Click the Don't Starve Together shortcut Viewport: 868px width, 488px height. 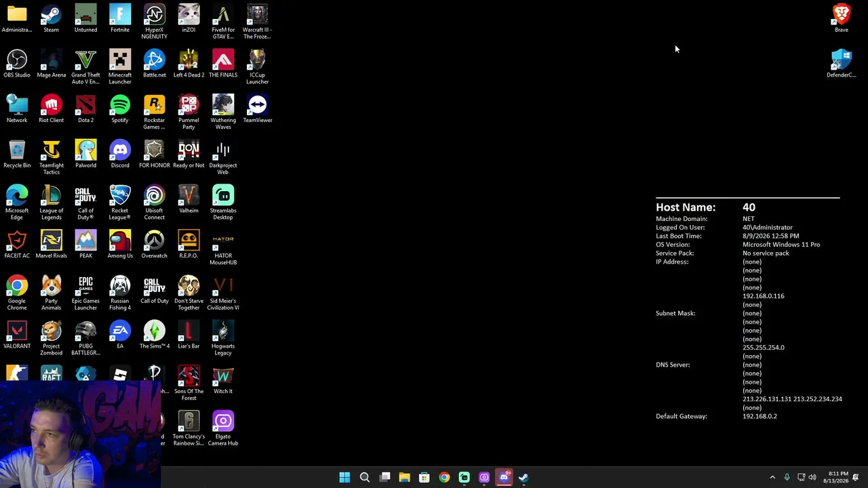point(189,292)
